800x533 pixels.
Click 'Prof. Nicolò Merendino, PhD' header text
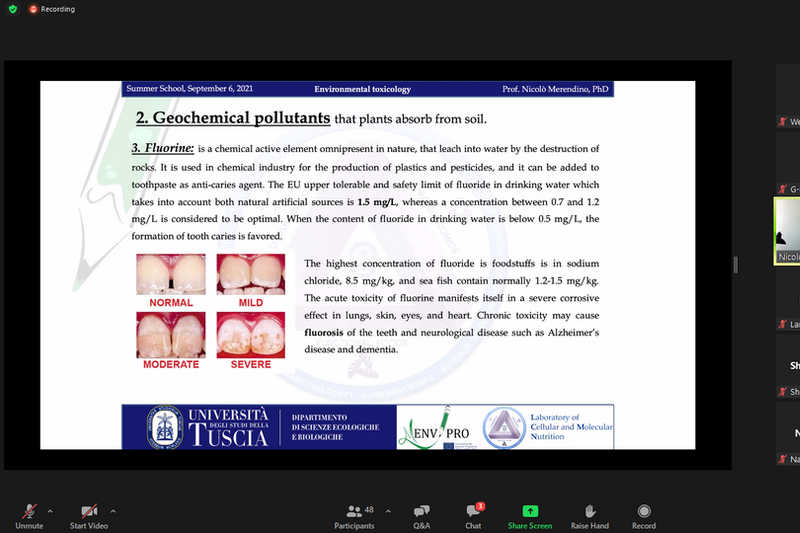coord(555,89)
